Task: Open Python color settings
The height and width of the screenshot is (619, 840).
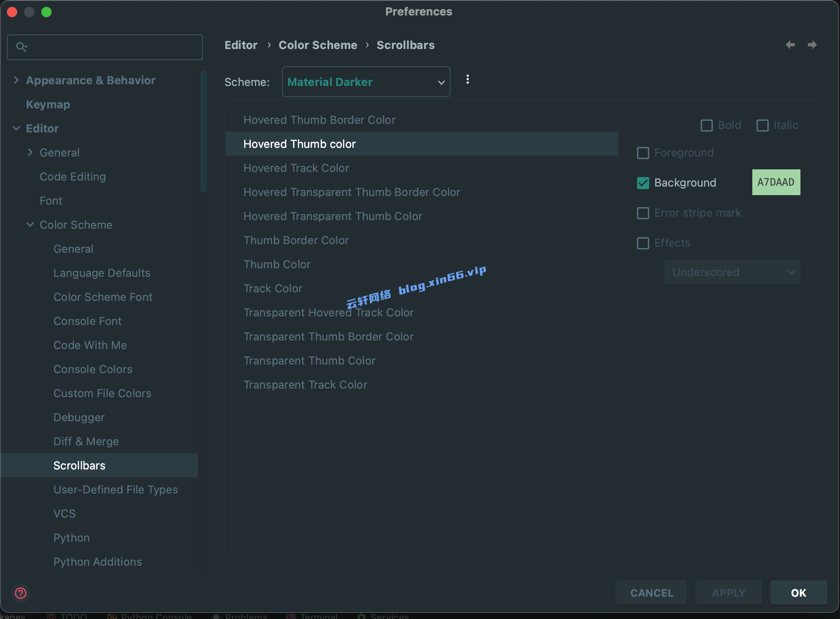Action: 72,538
